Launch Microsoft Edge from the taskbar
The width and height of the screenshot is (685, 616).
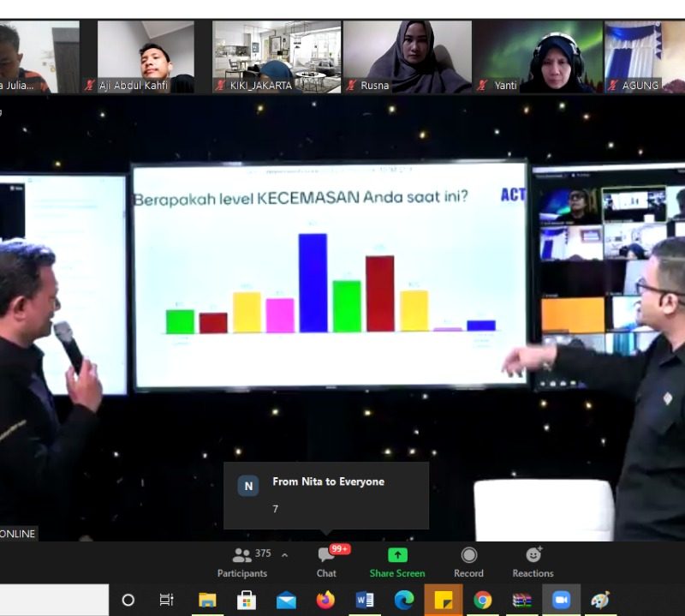[404, 600]
